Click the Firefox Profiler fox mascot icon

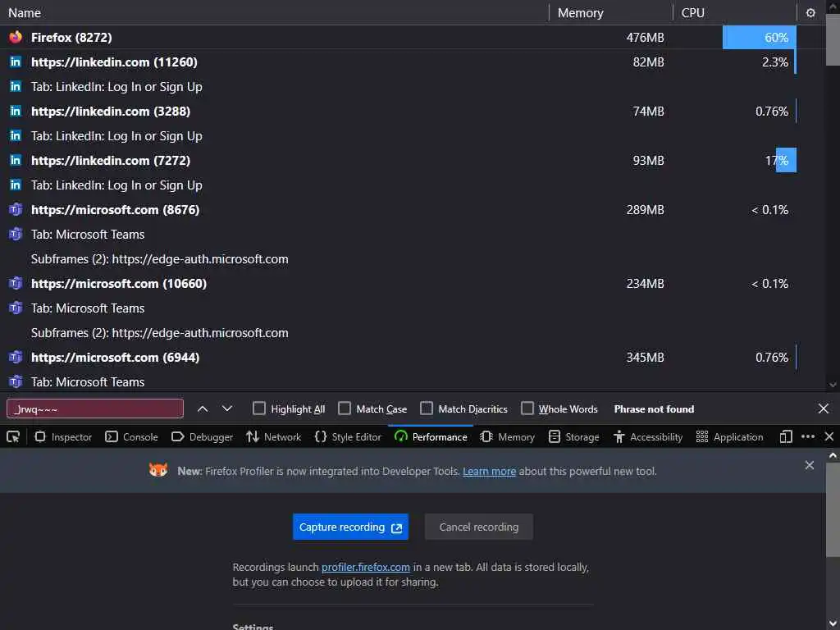pos(158,470)
